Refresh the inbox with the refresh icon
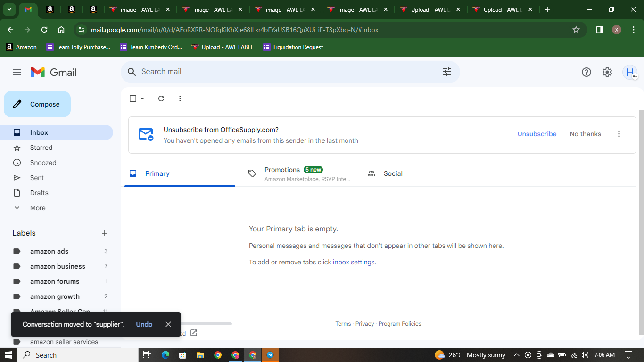Screen dimensions: 644x362 (x=161, y=99)
